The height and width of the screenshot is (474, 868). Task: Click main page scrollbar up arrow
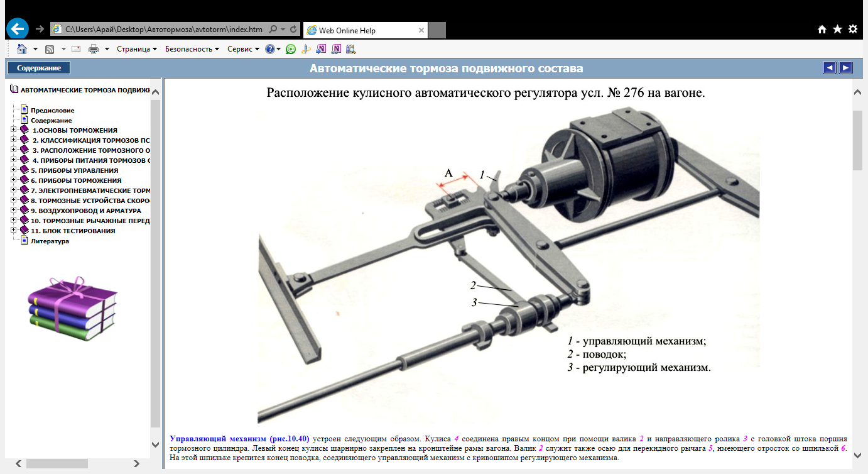click(x=857, y=92)
